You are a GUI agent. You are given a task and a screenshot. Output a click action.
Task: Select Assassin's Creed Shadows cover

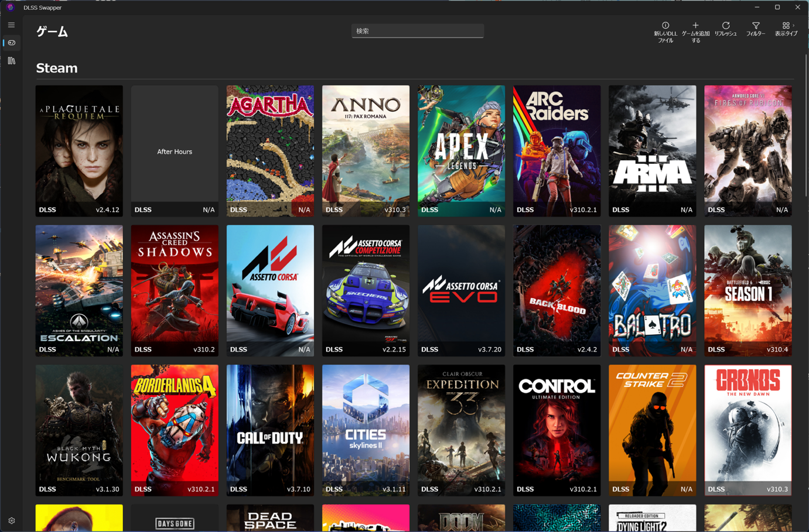(x=175, y=291)
